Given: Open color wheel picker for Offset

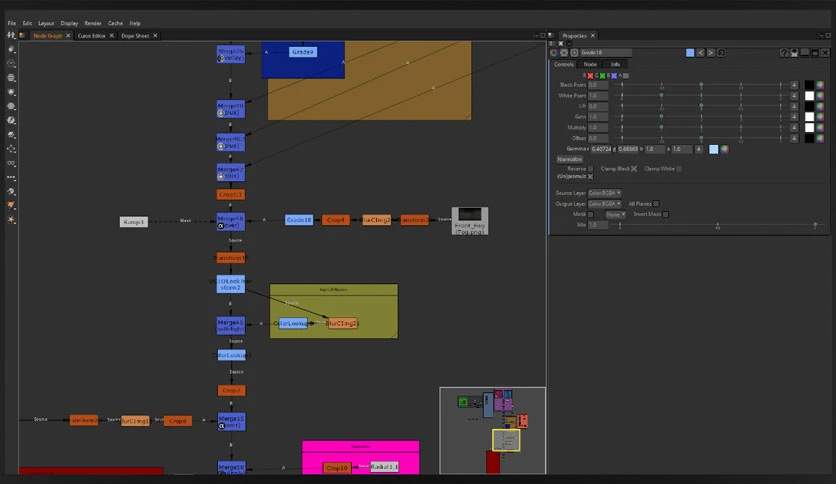Looking at the screenshot, I should tap(820, 138).
